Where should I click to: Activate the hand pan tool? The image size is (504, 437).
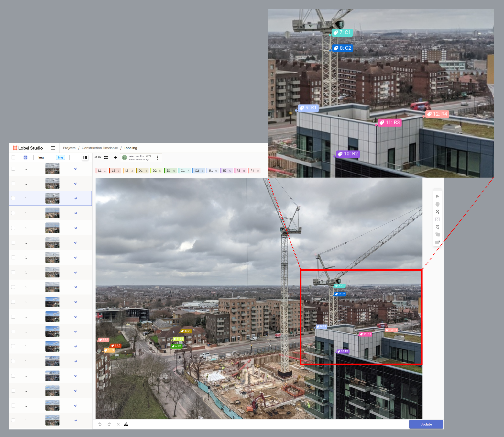[x=437, y=204]
